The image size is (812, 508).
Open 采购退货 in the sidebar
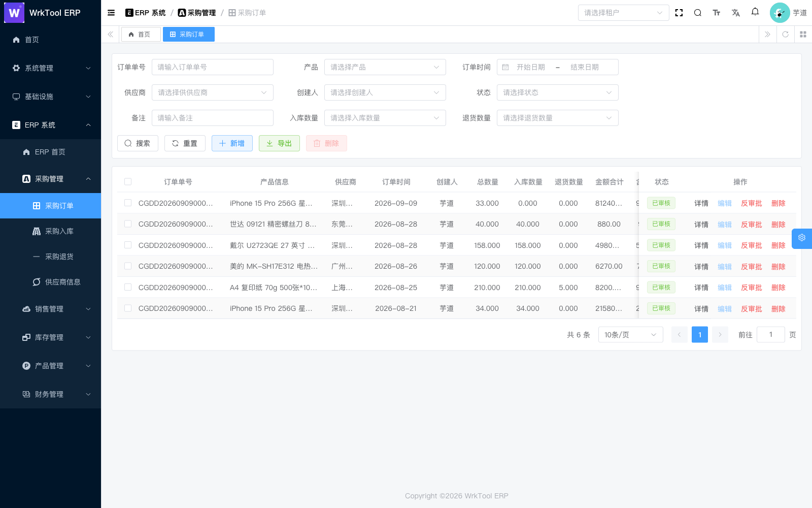pos(50,257)
